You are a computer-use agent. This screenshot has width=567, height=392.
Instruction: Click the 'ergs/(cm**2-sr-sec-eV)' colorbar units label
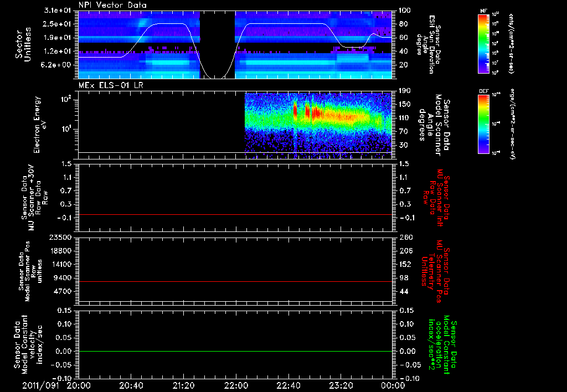(513, 124)
